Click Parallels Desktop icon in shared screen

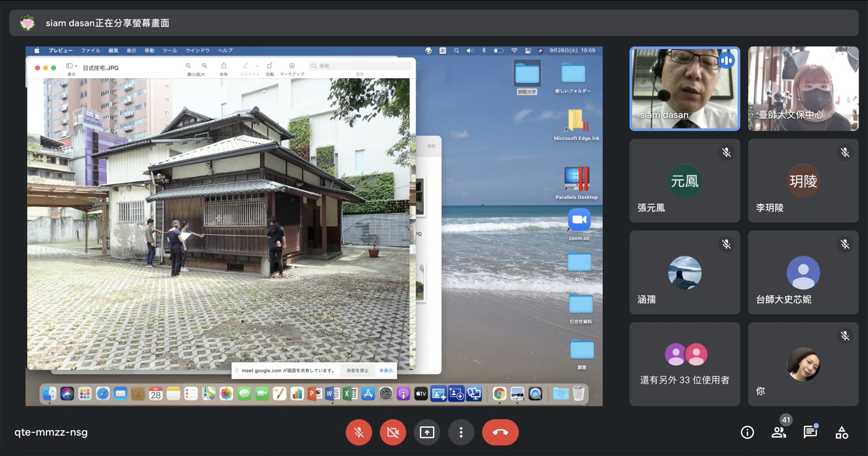(x=576, y=179)
